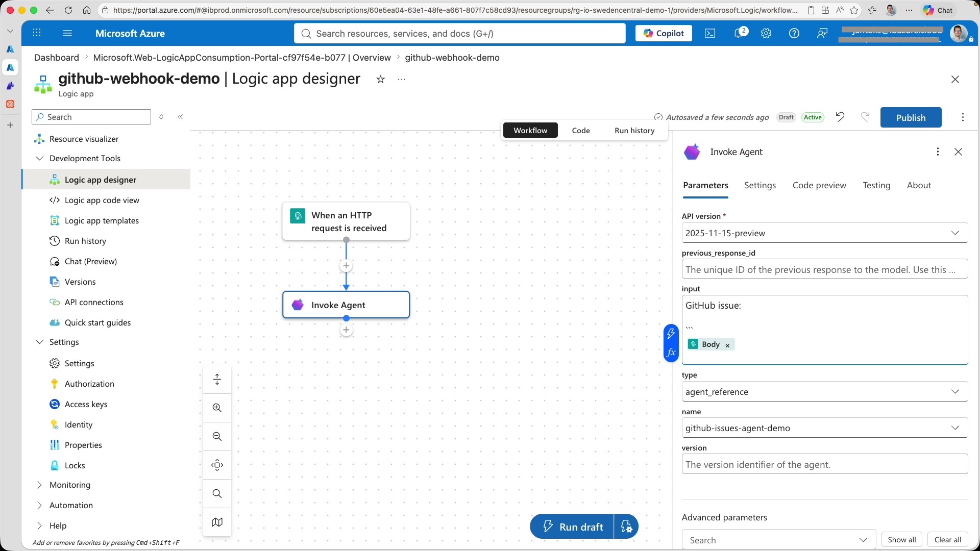Fit the workflow to view
The height and width of the screenshot is (551, 980).
[217, 465]
